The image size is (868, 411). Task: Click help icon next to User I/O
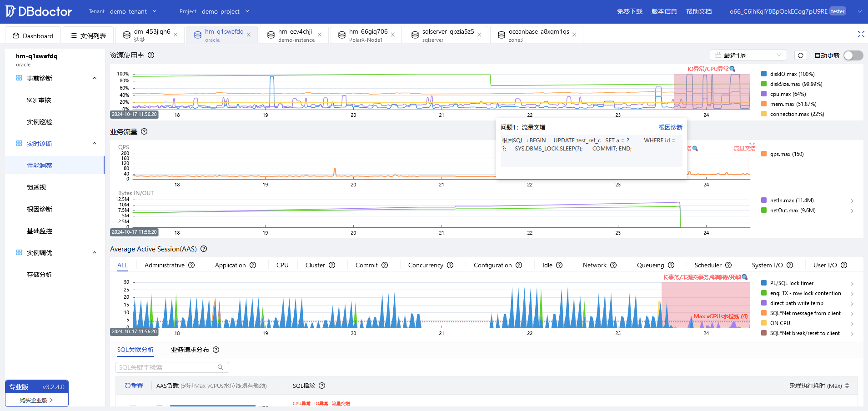click(x=844, y=265)
